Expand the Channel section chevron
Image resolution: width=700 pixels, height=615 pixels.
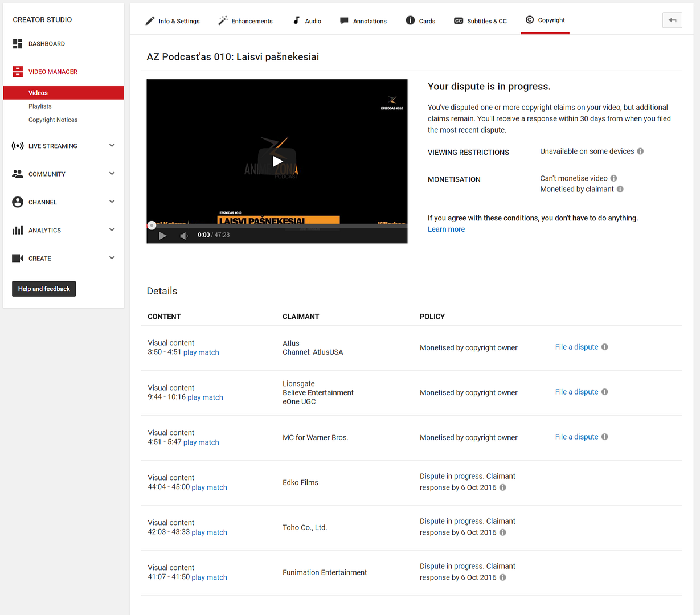(x=112, y=201)
